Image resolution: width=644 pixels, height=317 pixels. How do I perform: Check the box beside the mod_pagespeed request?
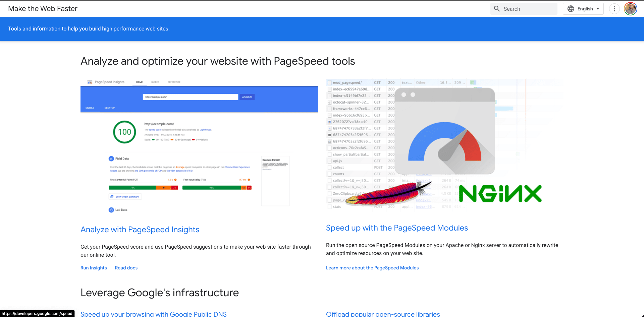[329, 82]
